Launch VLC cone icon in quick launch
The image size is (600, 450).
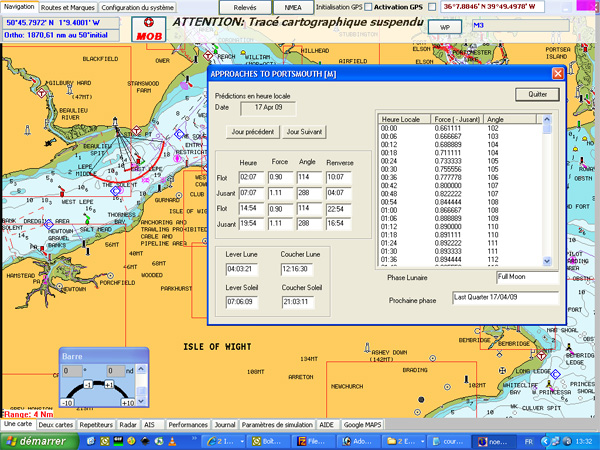pos(173,441)
